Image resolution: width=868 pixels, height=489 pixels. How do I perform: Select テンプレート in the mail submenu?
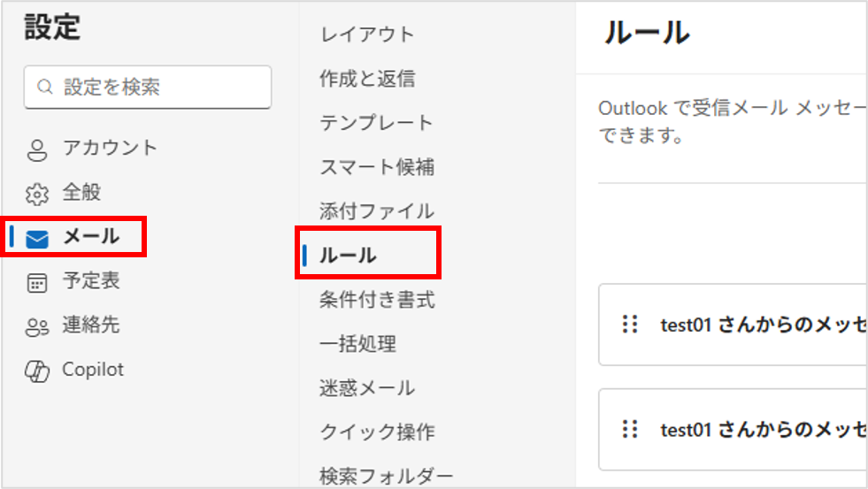[x=376, y=123]
